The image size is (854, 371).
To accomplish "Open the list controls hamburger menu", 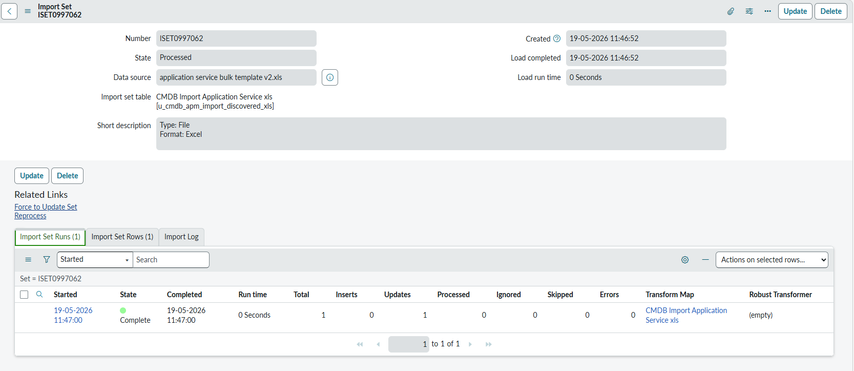I will coord(28,260).
